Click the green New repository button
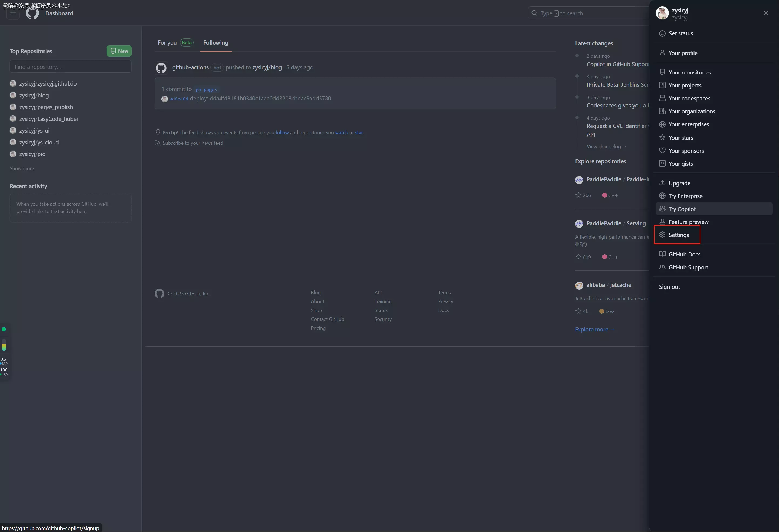 (x=119, y=51)
